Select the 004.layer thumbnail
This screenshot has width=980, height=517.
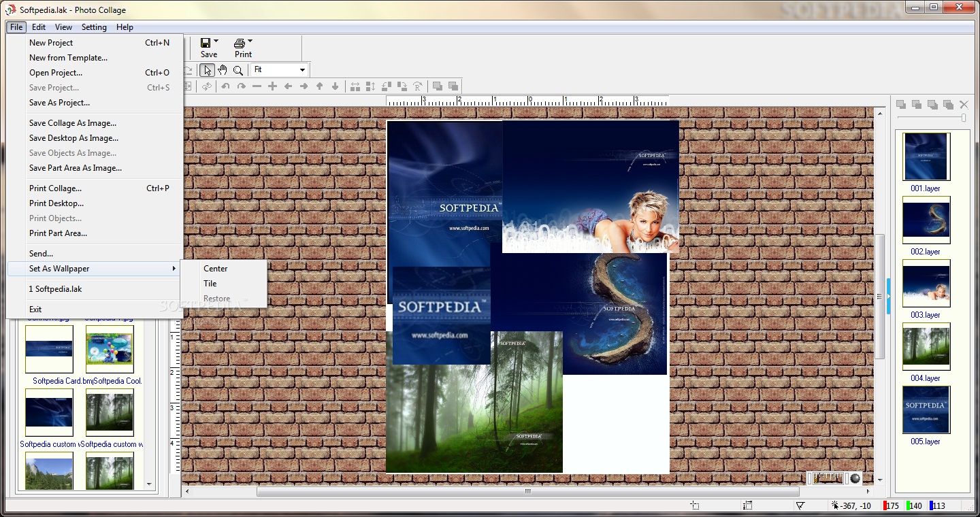point(926,346)
